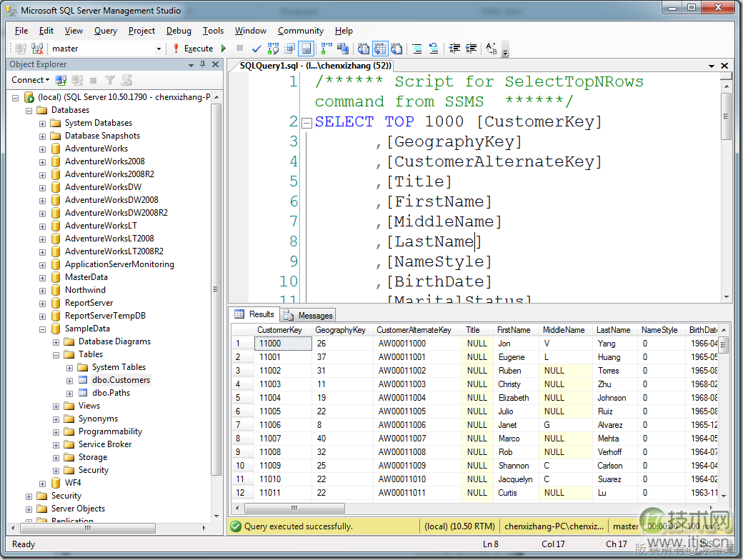Click the Execute button
The image size is (743, 560).
(x=194, y=49)
